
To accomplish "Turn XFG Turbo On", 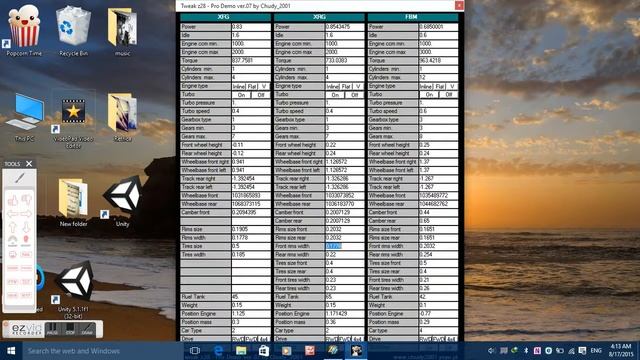I will pos(241,95).
